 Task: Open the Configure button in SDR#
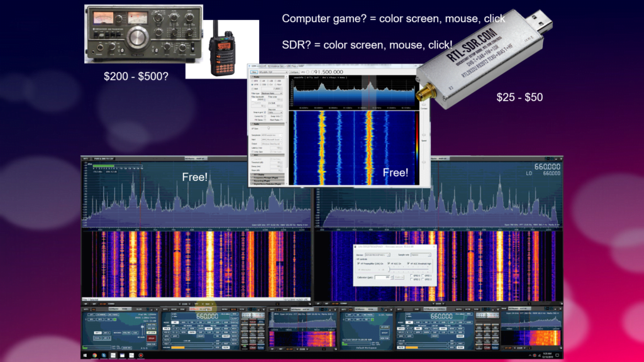pos(294,72)
